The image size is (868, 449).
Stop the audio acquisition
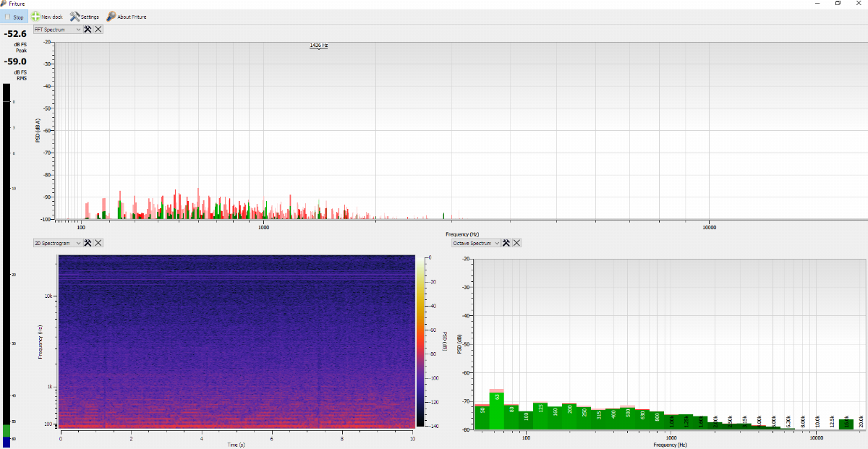14,17
